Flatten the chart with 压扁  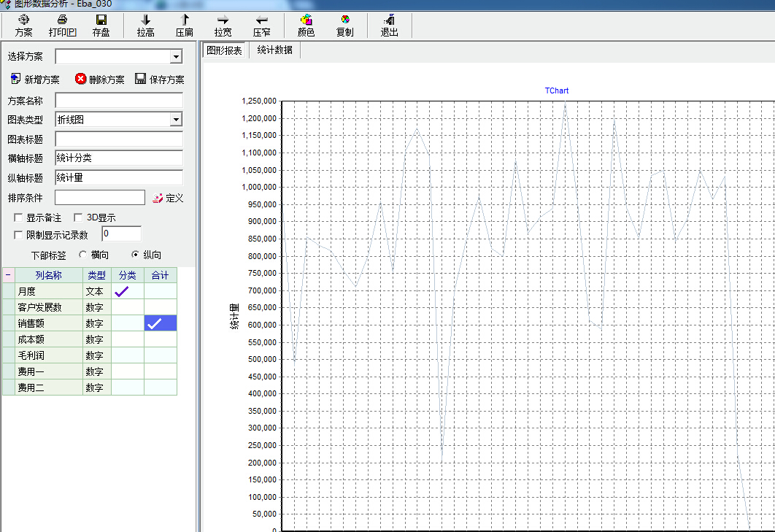point(185,25)
